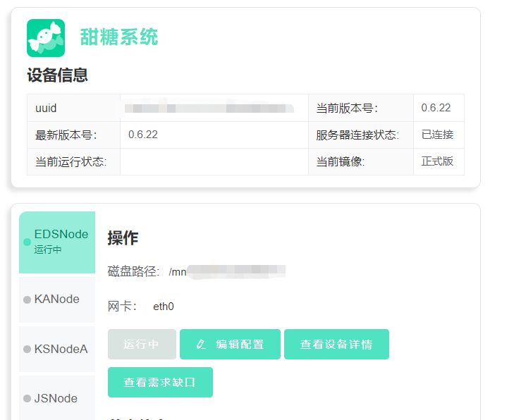Click the 查看需求缺口 button

pos(160,383)
